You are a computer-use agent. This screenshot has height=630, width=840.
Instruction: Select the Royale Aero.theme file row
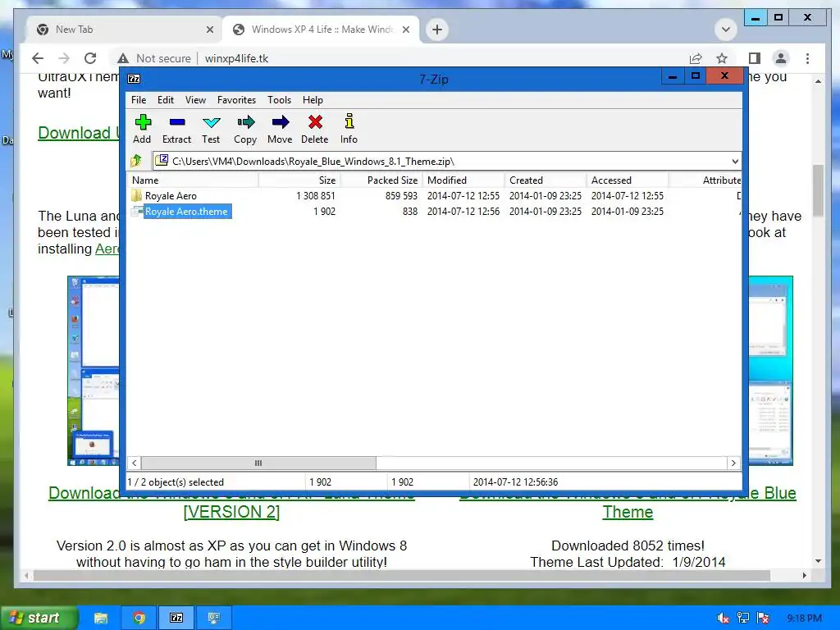434,212
